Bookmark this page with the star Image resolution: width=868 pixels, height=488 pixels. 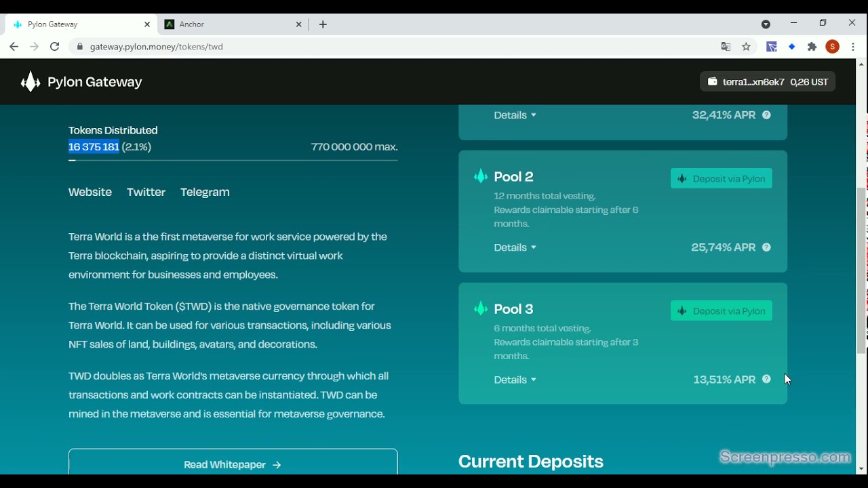tap(747, 47)
